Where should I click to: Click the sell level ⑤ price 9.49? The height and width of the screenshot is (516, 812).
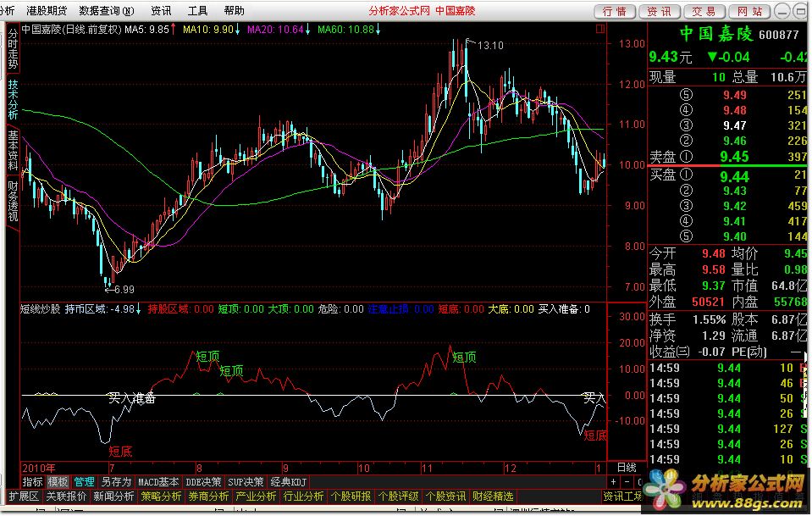point(735,95)
